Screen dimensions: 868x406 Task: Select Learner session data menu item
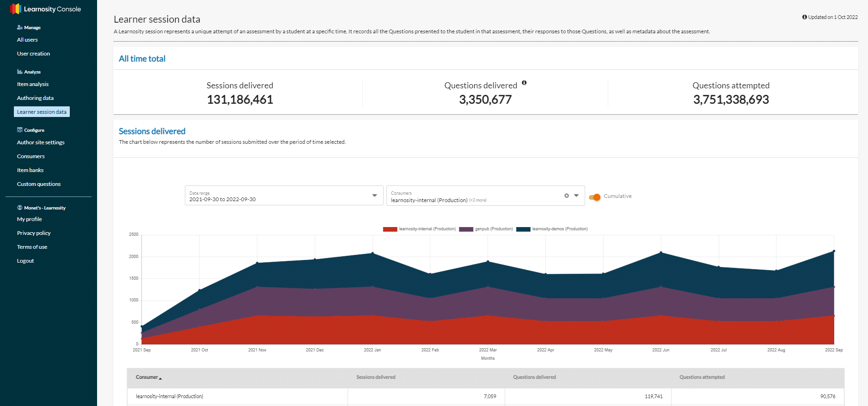[42, 112]
